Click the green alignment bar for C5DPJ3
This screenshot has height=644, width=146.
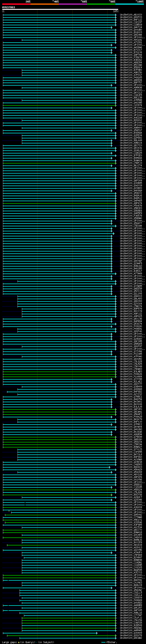pyautogui.click(x=59, y=163)
